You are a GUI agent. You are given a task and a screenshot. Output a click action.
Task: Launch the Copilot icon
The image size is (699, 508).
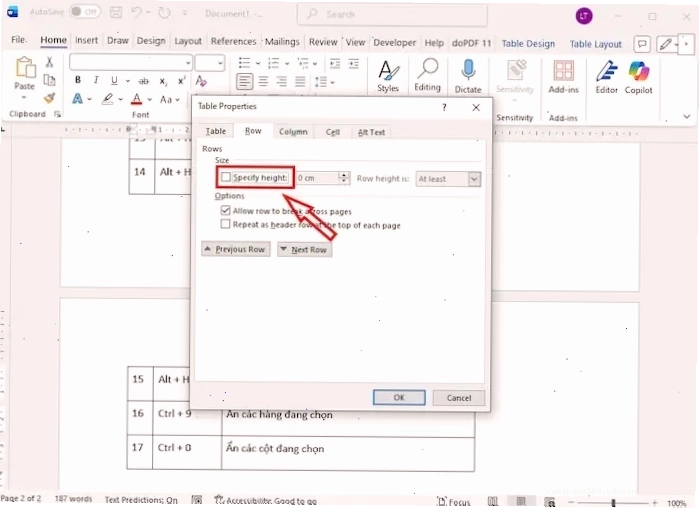coord(638,77)
